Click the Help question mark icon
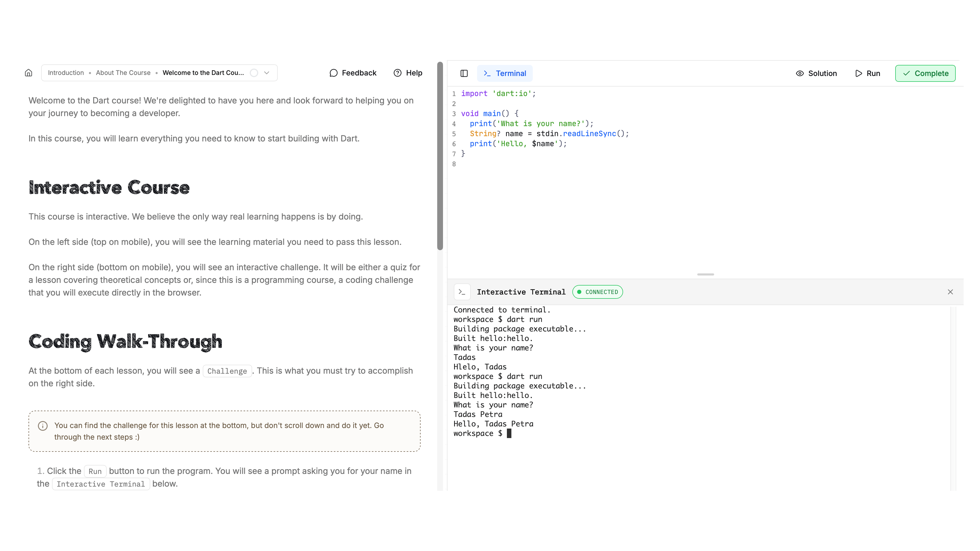980x551 pixels. (397, 73)
